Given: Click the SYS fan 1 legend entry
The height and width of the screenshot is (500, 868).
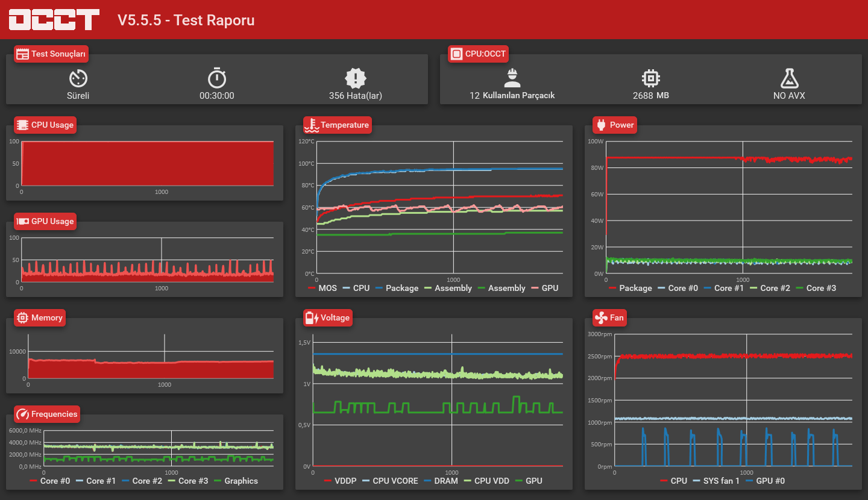Looking at the screenshot, I should 716,481.
